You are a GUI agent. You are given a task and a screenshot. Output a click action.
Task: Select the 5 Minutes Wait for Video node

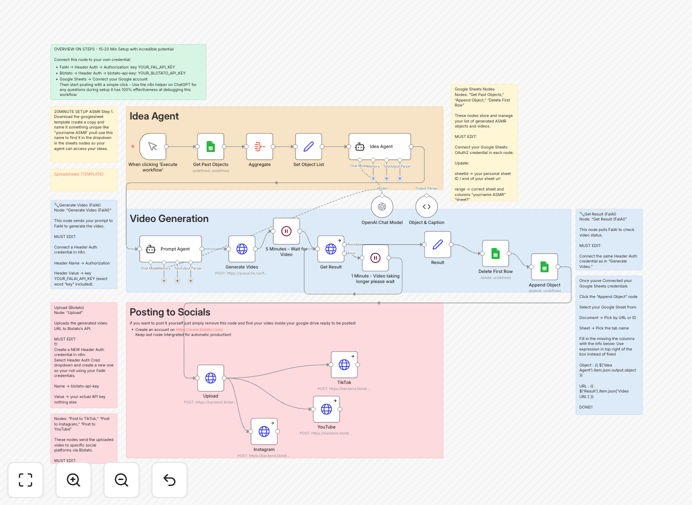click(286, 231)
